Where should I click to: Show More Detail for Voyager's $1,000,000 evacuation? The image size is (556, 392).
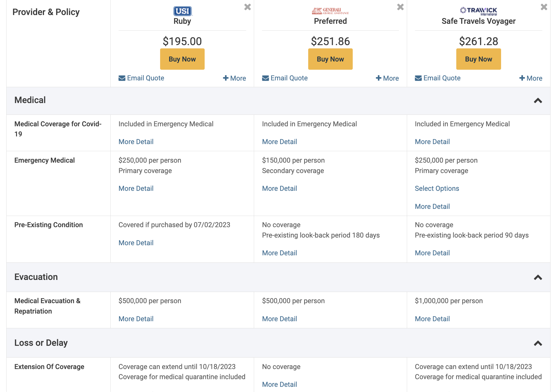[432, 319]
